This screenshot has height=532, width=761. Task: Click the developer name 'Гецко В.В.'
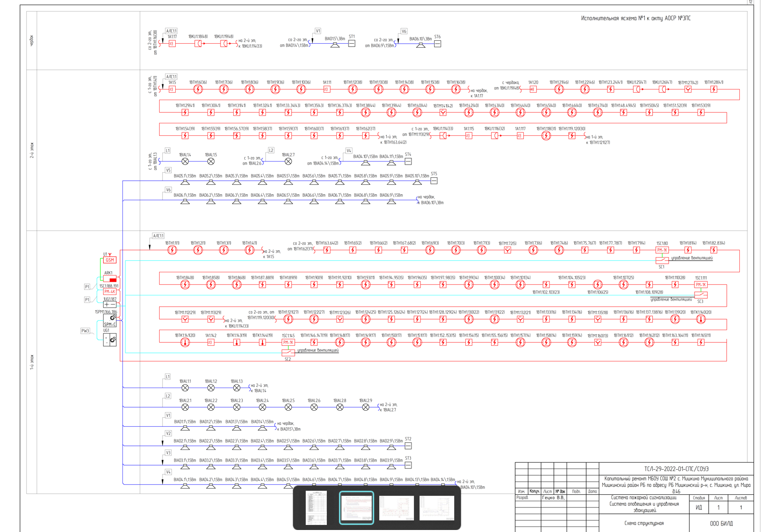coord(553,498)
